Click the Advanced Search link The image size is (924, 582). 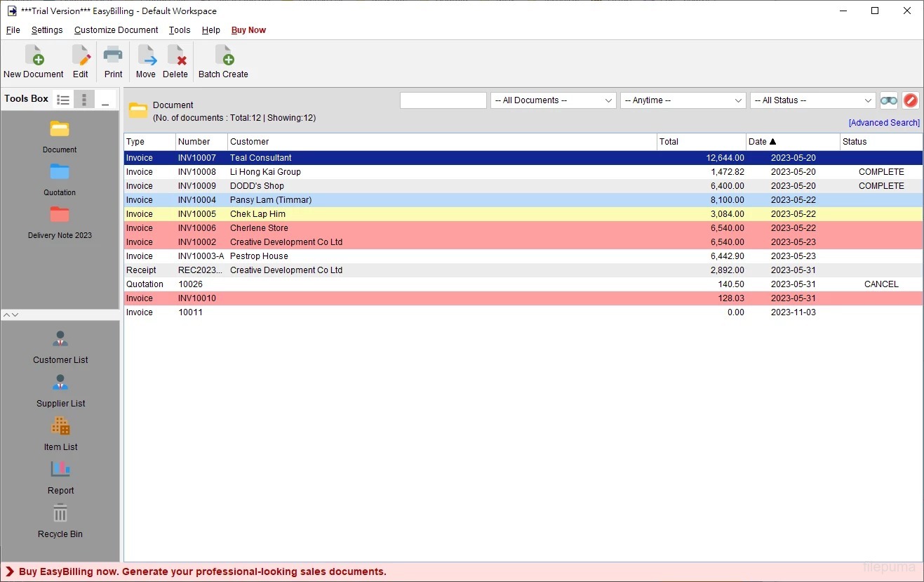point(884,123)
